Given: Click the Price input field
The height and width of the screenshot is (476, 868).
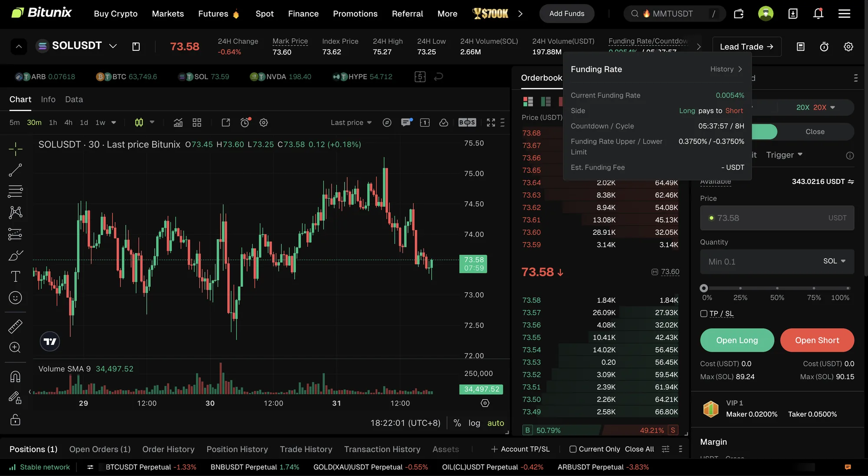Looking at the screenshot, I should [x=777, y=218].
